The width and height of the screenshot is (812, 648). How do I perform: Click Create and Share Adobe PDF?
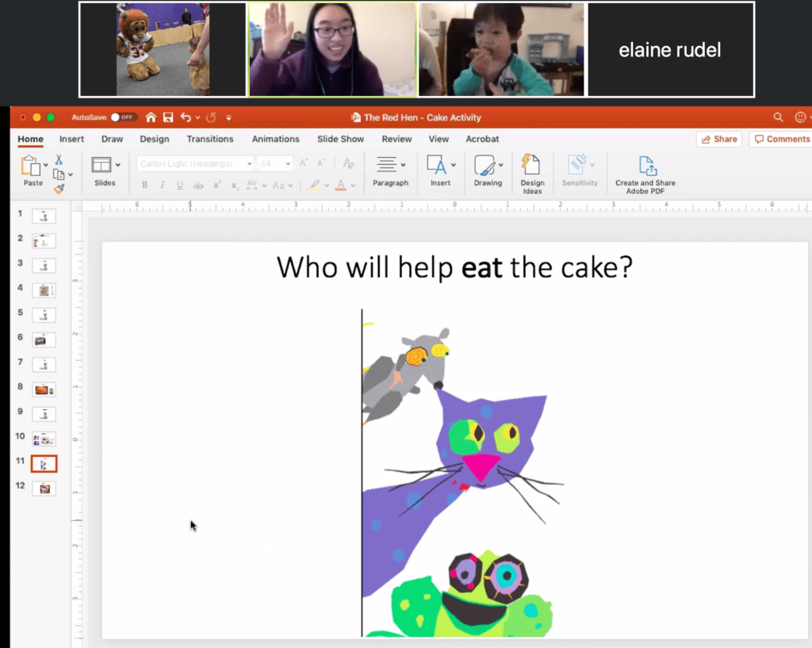(x=645, y=173)
